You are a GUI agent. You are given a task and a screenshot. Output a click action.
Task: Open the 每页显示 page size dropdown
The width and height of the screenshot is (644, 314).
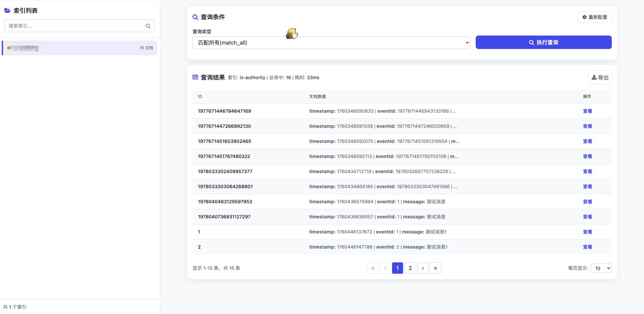[601, 268]
